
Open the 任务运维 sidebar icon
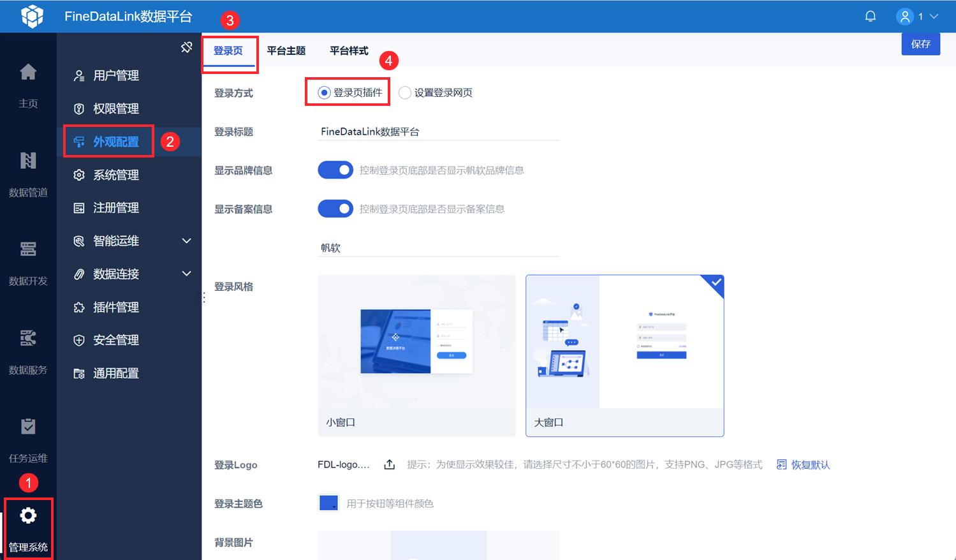click(28, 426)
